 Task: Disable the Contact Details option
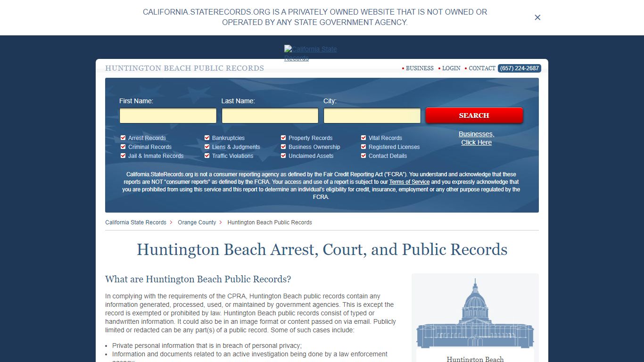[x=363, y=156]
